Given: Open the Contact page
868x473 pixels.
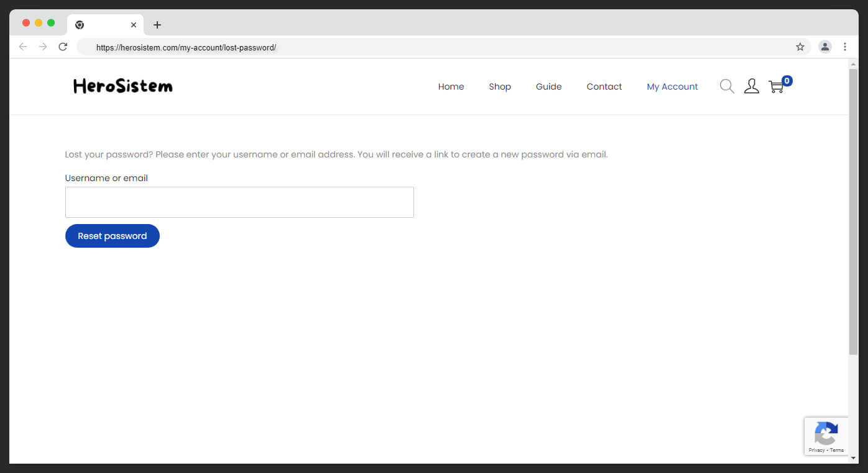Looking at the screenshot, I should coord(604,87).
